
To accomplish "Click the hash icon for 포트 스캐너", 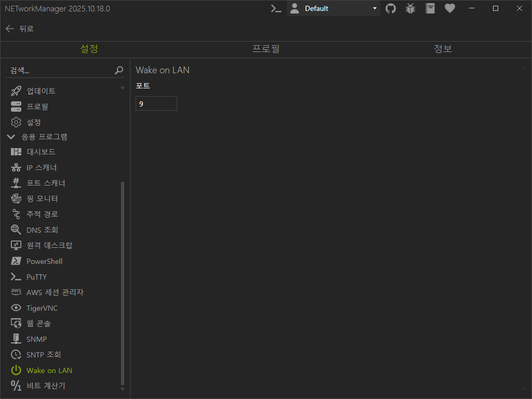I will tap(16, 183).
